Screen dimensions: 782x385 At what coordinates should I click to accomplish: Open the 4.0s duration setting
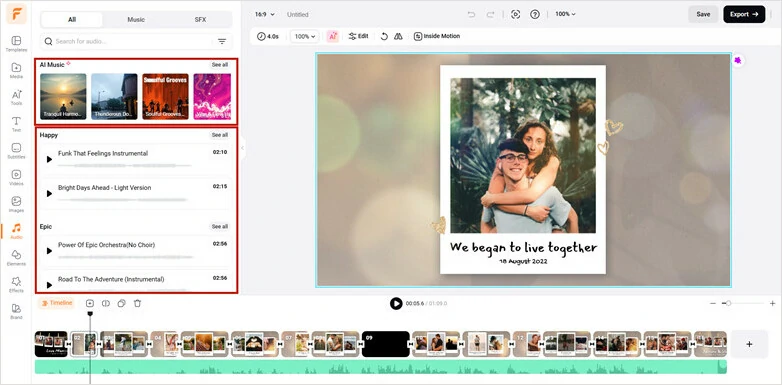[268, 36]
